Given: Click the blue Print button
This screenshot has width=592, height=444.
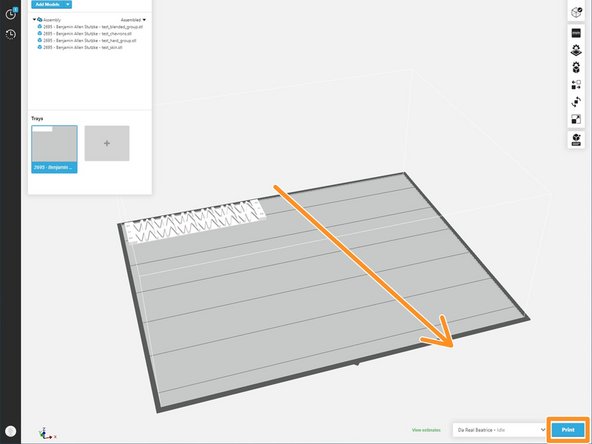Looking at the screenshot, I should point(568,430).
